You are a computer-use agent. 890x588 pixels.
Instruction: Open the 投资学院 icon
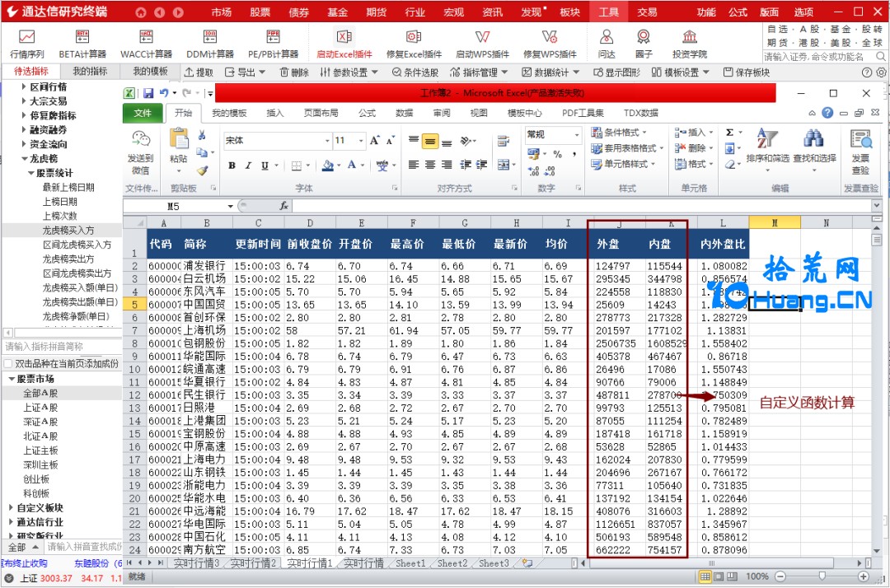tap(690, 44)
